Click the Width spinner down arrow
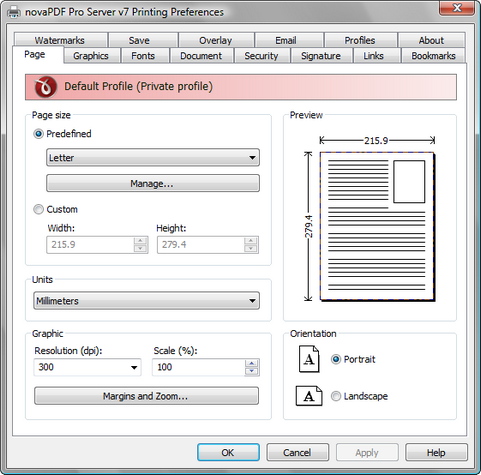 click(x=141, y=248)
